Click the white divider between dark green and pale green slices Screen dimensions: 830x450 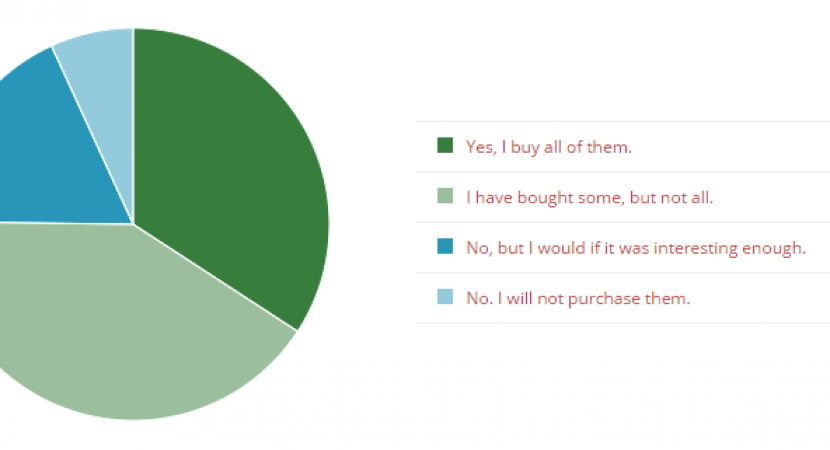[x=215, y=277]
